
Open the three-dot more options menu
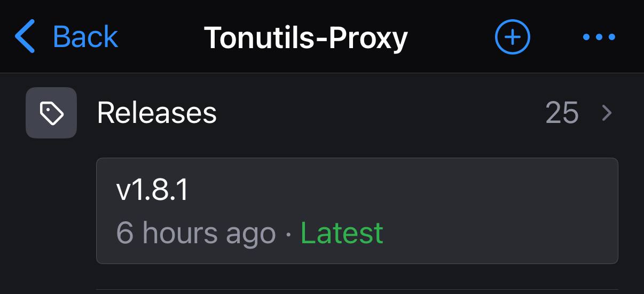[x=599, y=37]
